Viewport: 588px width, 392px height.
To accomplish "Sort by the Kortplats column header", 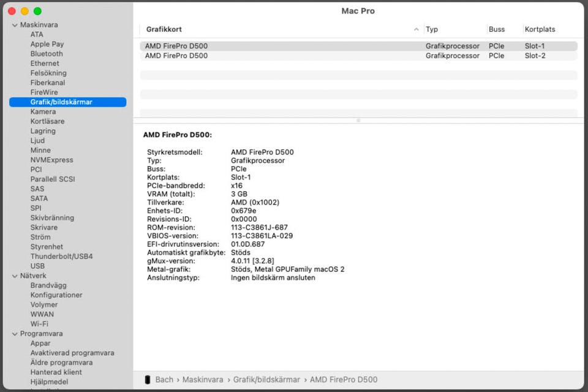I will tap(540, 29).
